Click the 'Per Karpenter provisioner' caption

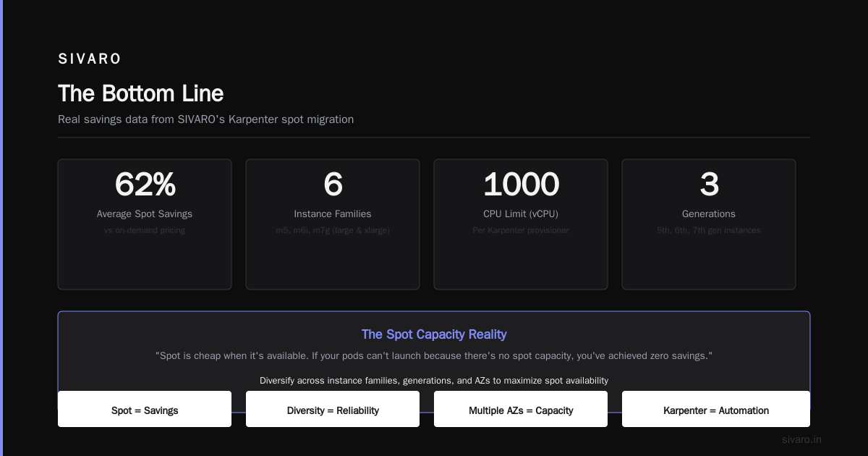click(521, 230)
